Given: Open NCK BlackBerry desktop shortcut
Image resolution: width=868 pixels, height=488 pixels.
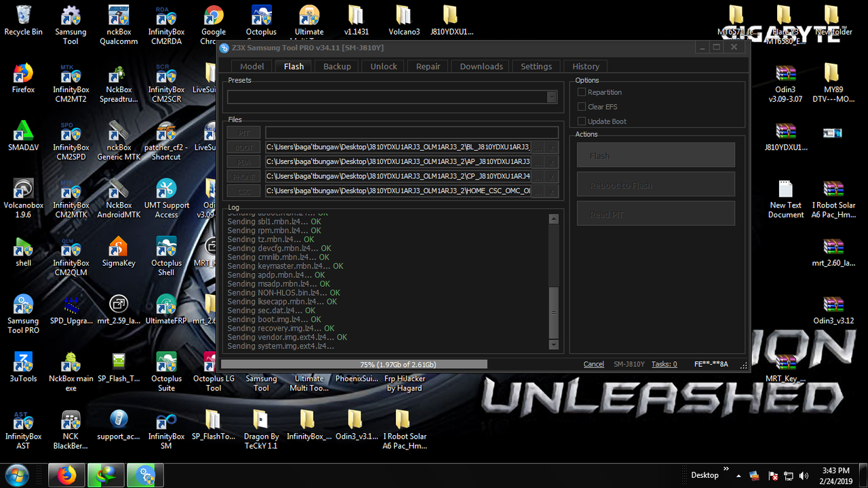Looking at the screenshot, I should (71, 429).
